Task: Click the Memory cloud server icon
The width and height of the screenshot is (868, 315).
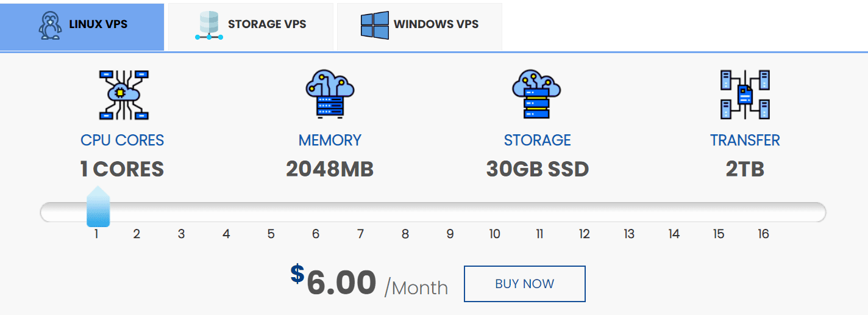Action: pos(330,94)
